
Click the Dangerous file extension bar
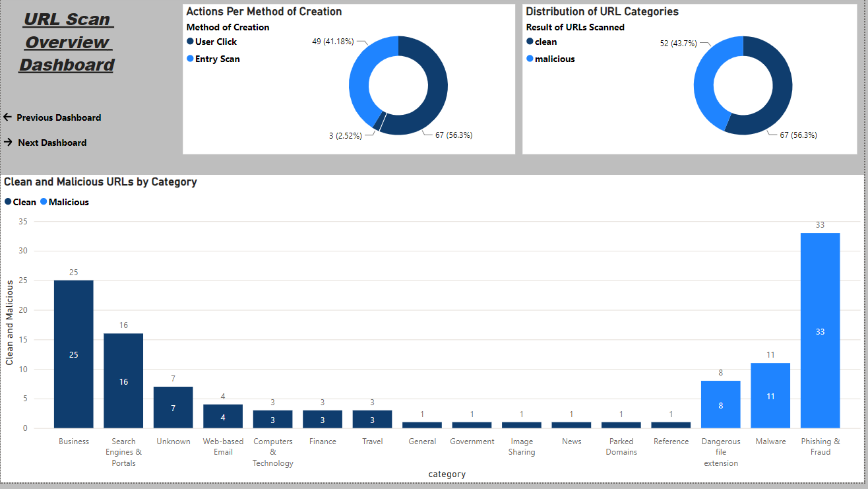point(720,405)
